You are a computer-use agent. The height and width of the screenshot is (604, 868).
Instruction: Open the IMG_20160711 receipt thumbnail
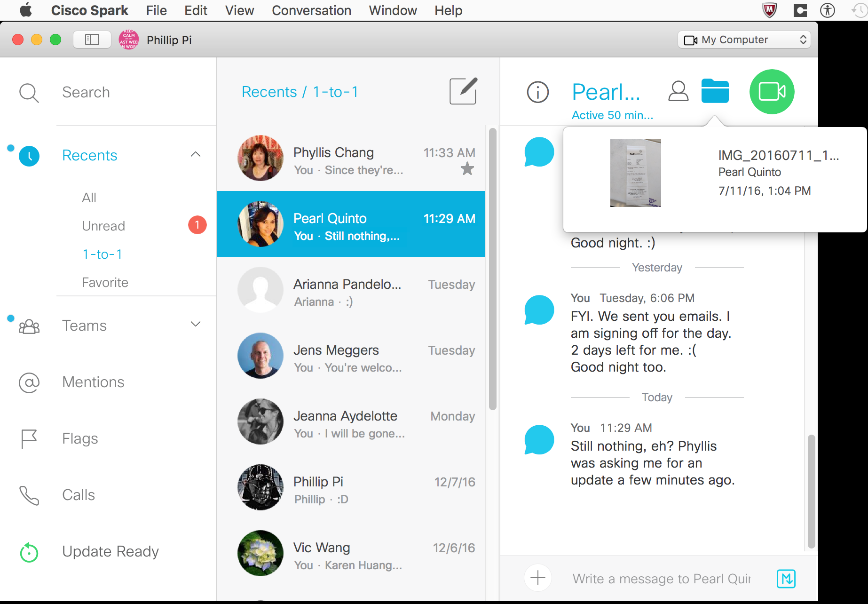click(635, 173)
